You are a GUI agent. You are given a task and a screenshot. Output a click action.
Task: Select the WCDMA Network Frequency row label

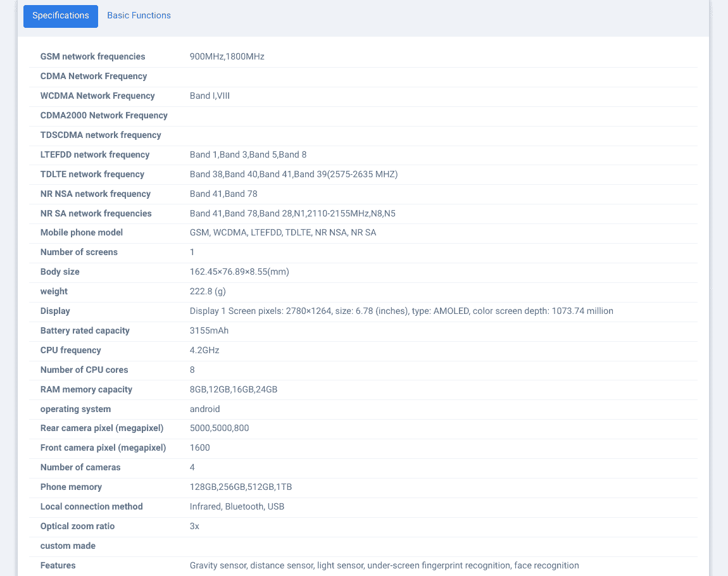(97, 96)
